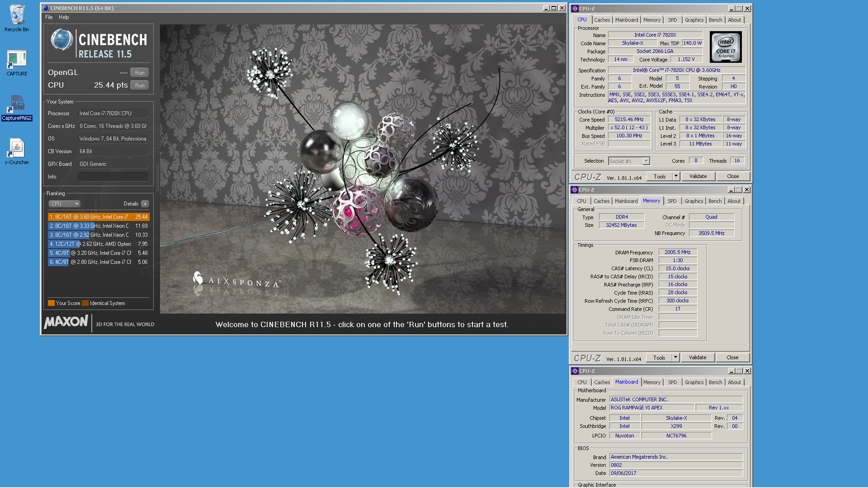Select ranking row 12C/12T AMD Opteron
Viewport: 868px width, 488px height.
click(x=99, y=244)
